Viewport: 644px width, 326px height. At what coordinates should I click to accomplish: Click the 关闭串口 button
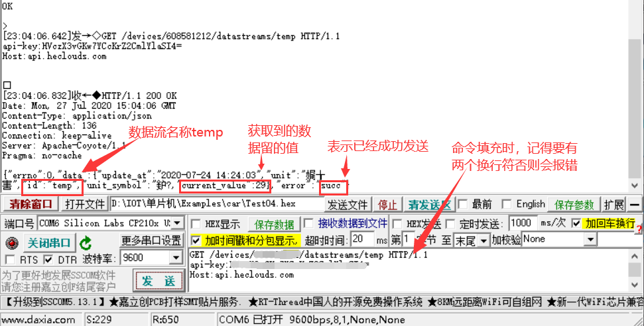coord(49,243)
